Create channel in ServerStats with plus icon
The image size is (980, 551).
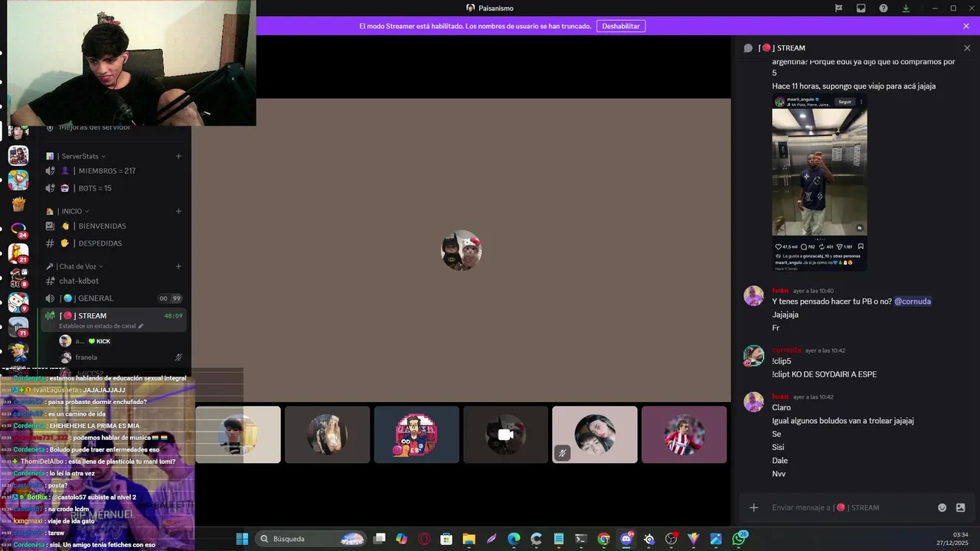[178, 156]
